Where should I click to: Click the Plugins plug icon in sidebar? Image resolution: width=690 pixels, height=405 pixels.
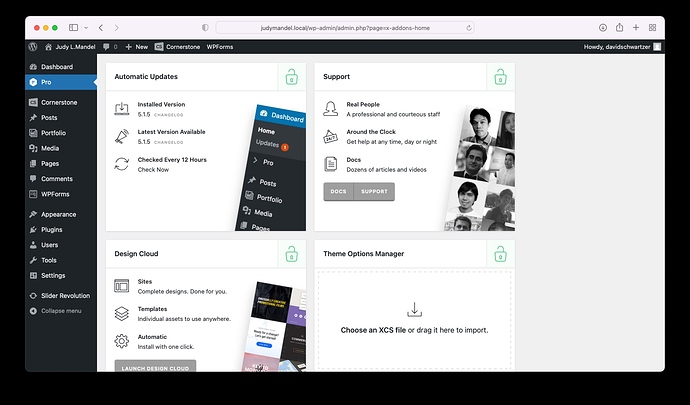point(33,230)
